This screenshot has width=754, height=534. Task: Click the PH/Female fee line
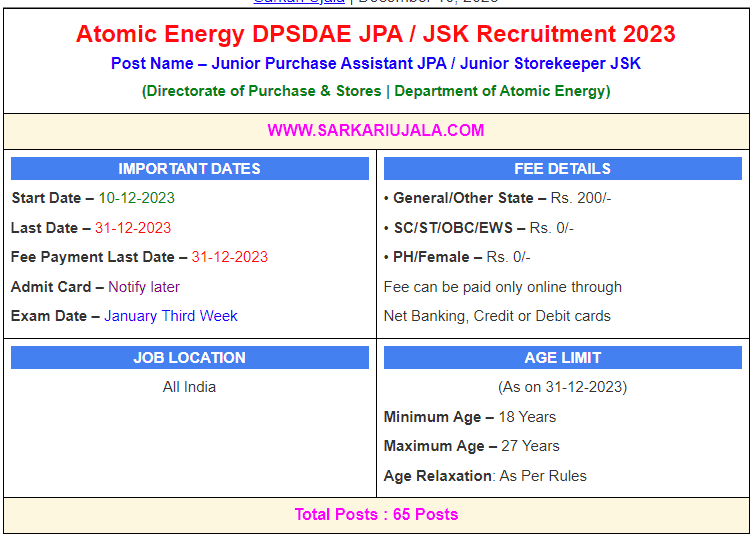click(x=457, y=257)
